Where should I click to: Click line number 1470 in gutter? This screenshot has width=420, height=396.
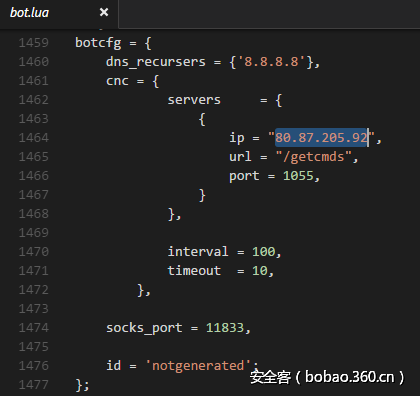point(34,252)
